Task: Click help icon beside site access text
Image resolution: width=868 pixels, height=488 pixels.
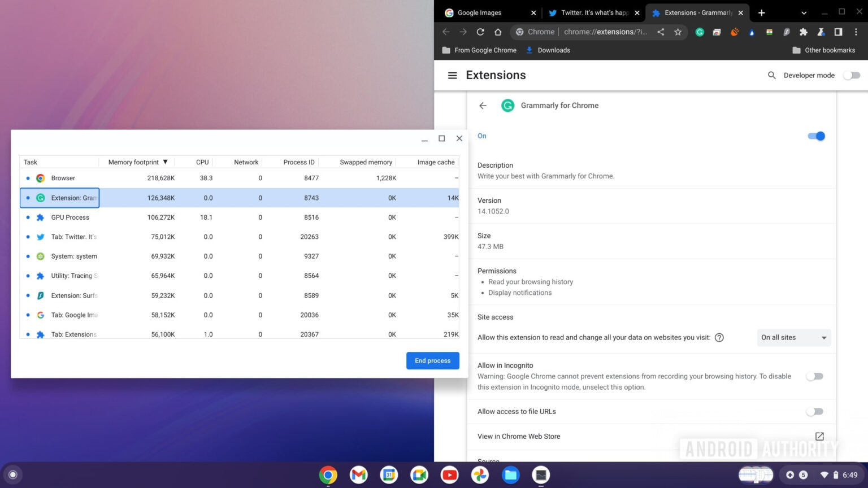Action: (719, 338)
